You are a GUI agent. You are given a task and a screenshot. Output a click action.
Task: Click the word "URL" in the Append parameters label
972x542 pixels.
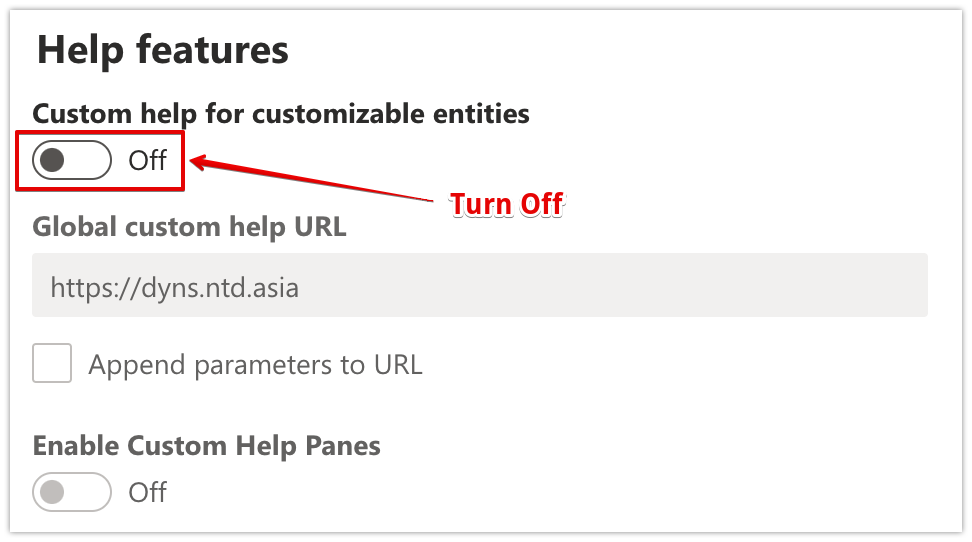(x=396, y=365)
